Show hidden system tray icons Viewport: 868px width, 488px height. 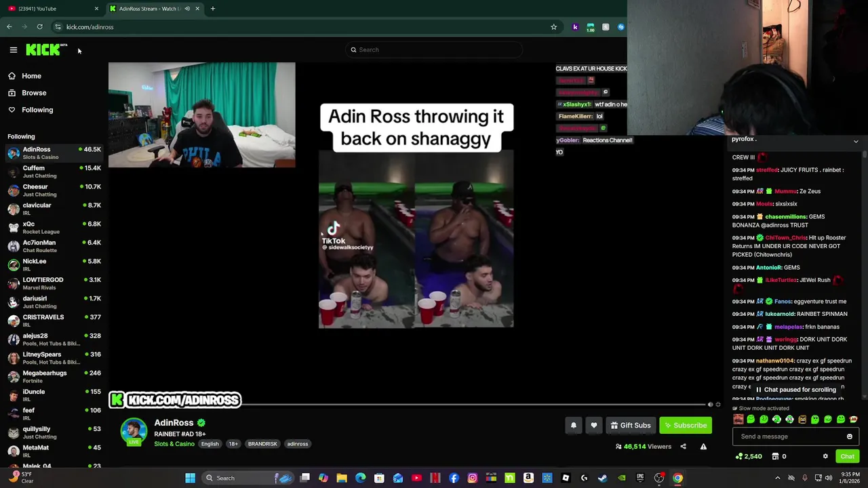(777, 478)
